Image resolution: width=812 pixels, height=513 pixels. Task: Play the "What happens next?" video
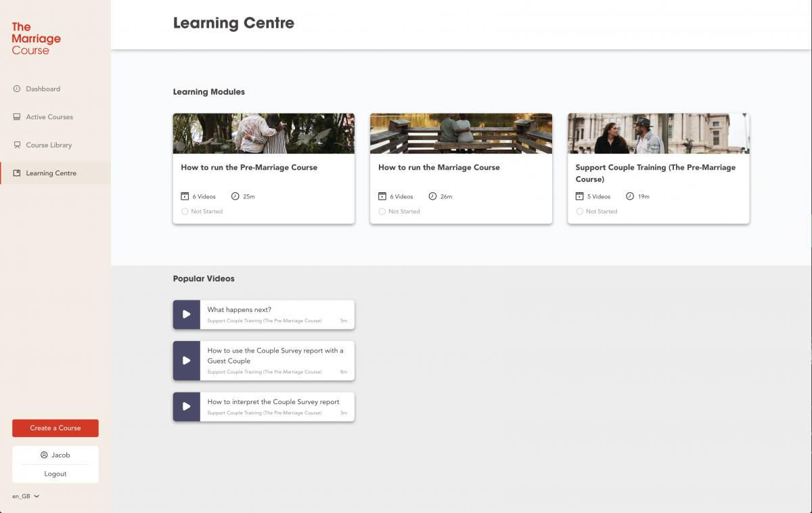187,314
